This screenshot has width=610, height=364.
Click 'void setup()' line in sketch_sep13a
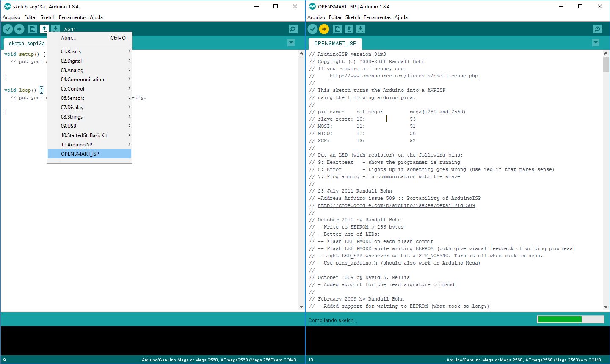[x=25, y=55]
